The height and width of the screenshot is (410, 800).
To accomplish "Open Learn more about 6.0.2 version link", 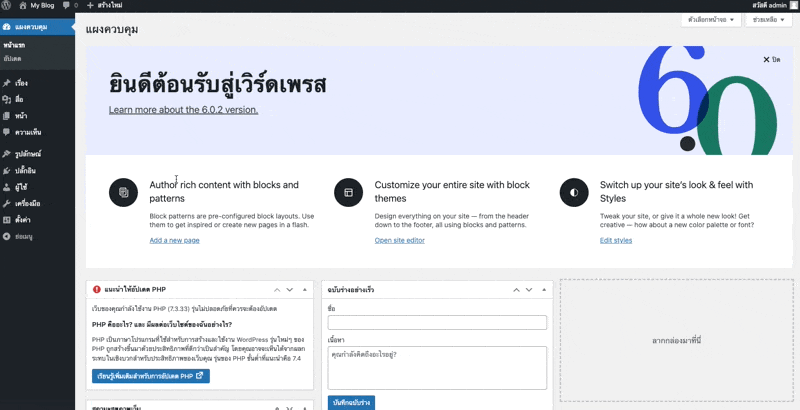I will click(x=183, y=110).
